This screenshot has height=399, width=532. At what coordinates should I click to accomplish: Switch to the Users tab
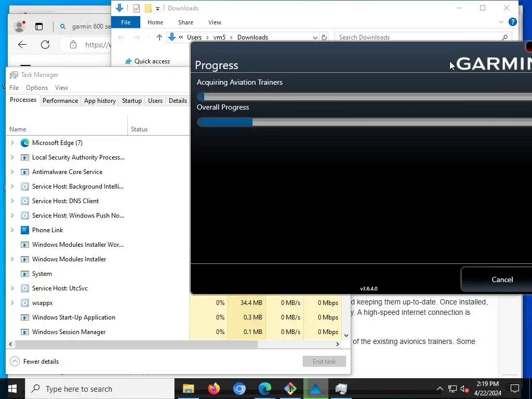tap(155, 101)
